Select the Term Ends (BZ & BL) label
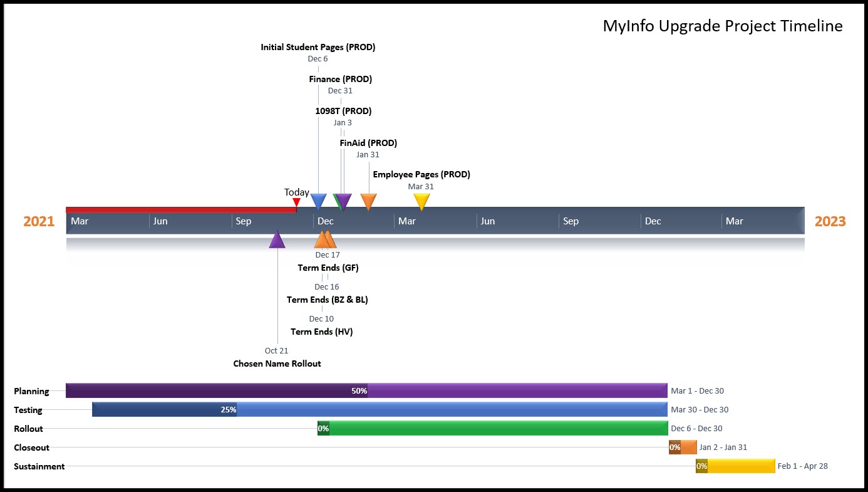This screenshot has height=492, width=868. point(328,300)
